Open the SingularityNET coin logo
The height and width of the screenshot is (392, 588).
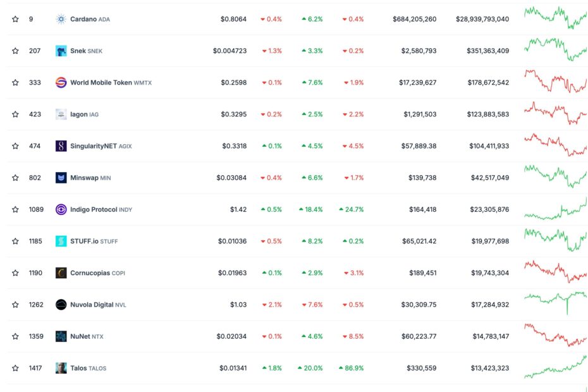pyautogui.click(x=61, y=146)
